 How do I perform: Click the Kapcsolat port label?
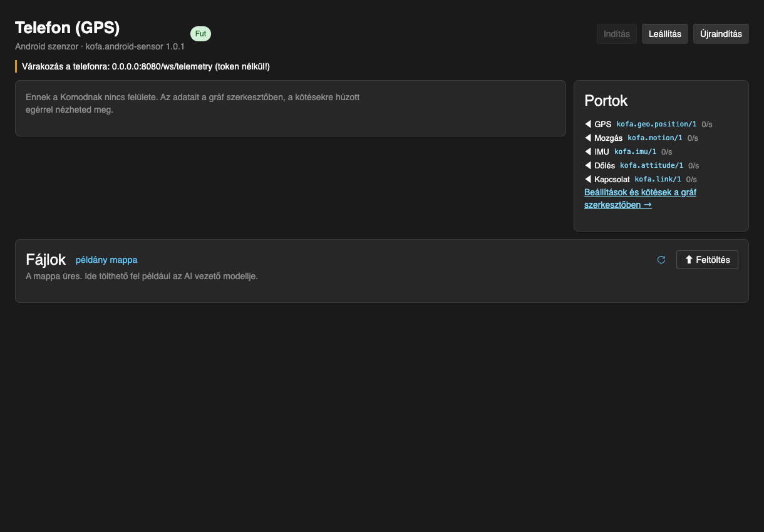coord(612,179)
